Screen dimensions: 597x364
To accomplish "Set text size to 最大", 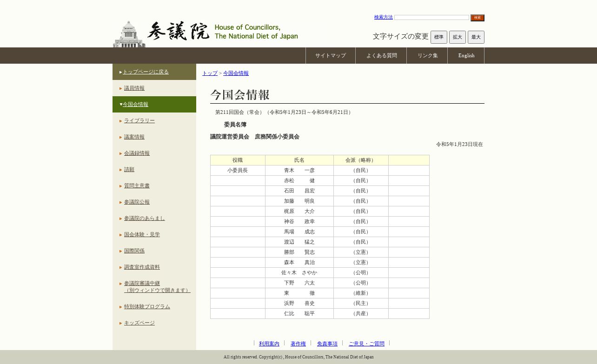I will (x=476, y=37).
